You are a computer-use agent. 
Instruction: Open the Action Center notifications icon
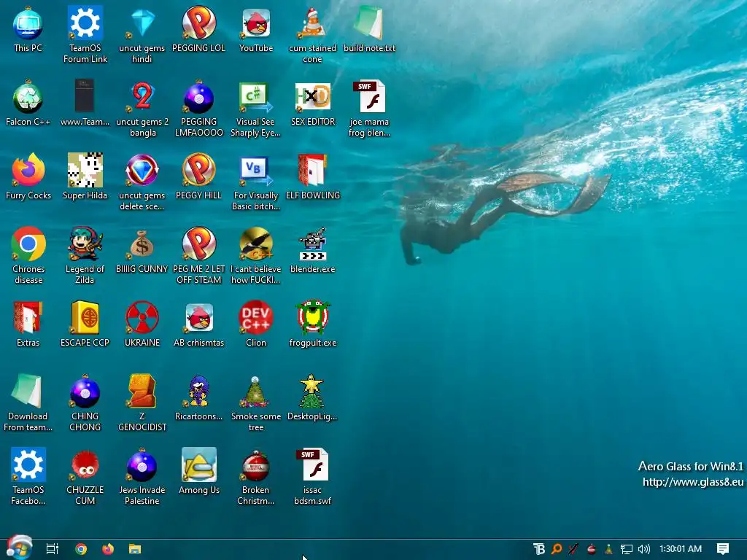pos(723,549)
